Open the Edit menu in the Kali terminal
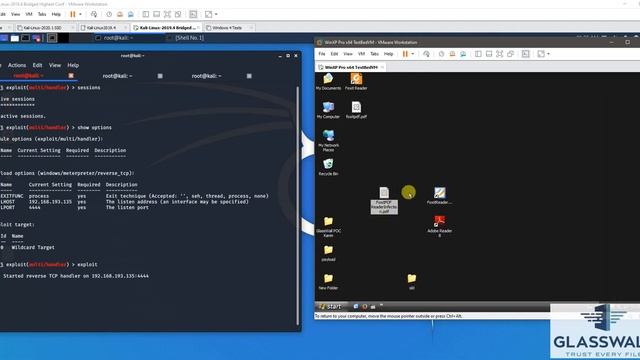Screen dimensions: 640x360 coord(37,65)
